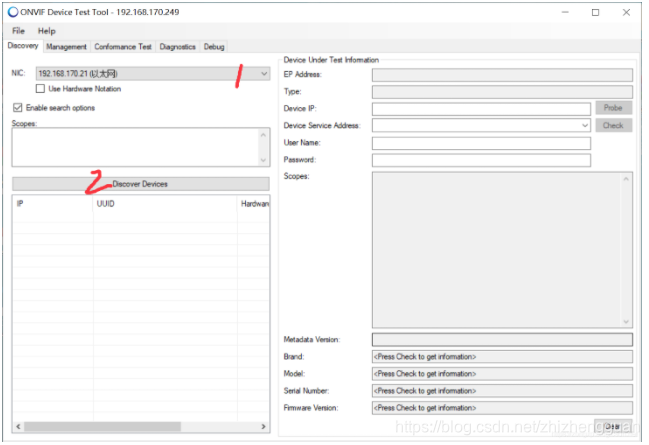Screen dimensions: 649x445
Task: Click the scroll down arrow in device Scopes panel
Action: [x=626, y=322]
